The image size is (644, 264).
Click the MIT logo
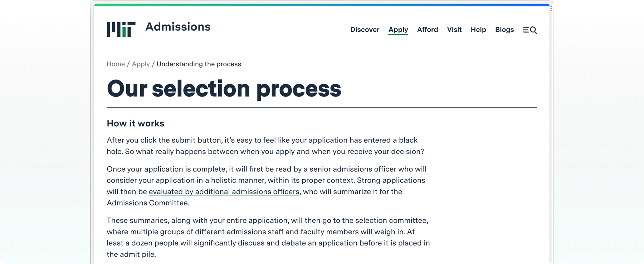click(x=121, y=29)
